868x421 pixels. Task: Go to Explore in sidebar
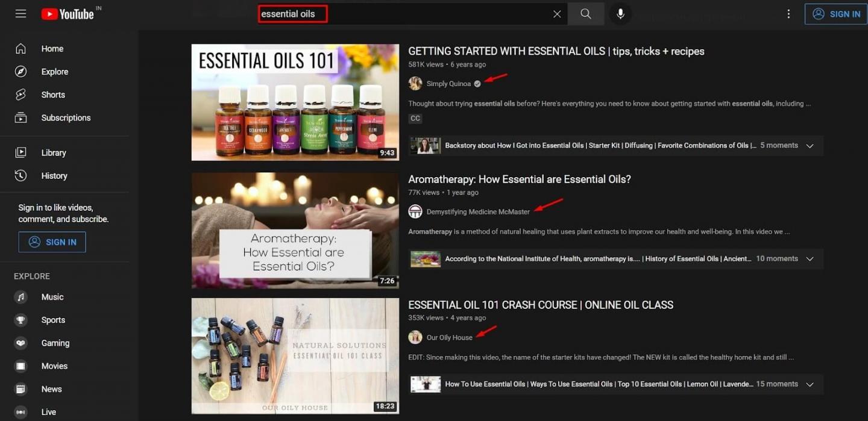tap(54, 72)
